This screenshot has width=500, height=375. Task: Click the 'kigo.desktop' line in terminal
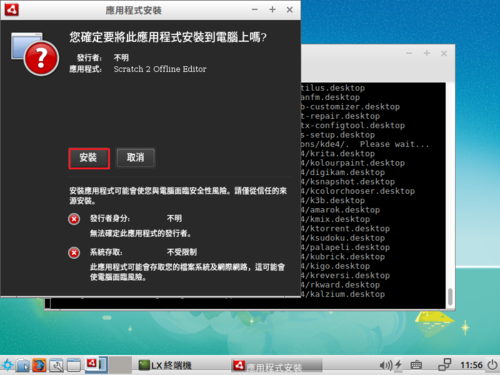pos(336,266)
